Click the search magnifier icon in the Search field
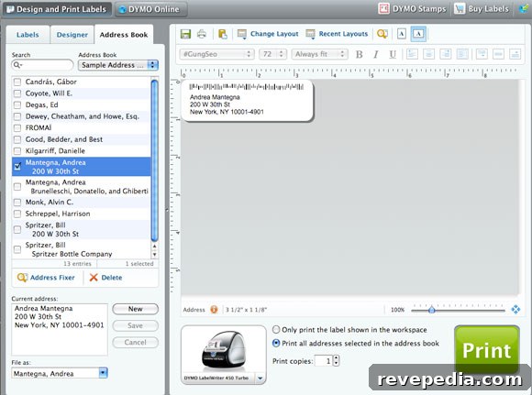 [17, 65]
